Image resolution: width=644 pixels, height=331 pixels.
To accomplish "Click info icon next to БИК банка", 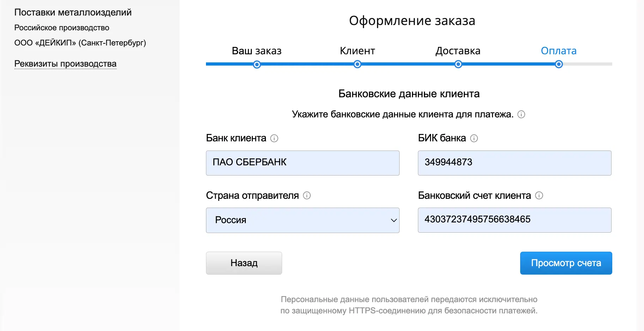I will (x=474, y=138).
